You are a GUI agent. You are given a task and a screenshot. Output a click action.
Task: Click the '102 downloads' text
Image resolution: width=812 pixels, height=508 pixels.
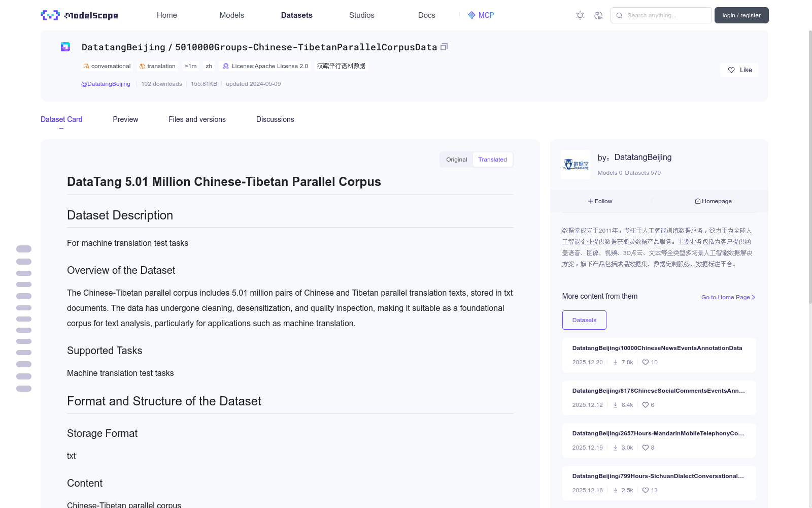[161, 84]
